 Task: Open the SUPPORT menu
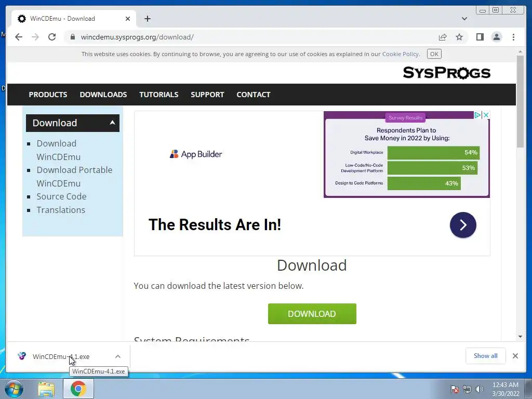207,95
